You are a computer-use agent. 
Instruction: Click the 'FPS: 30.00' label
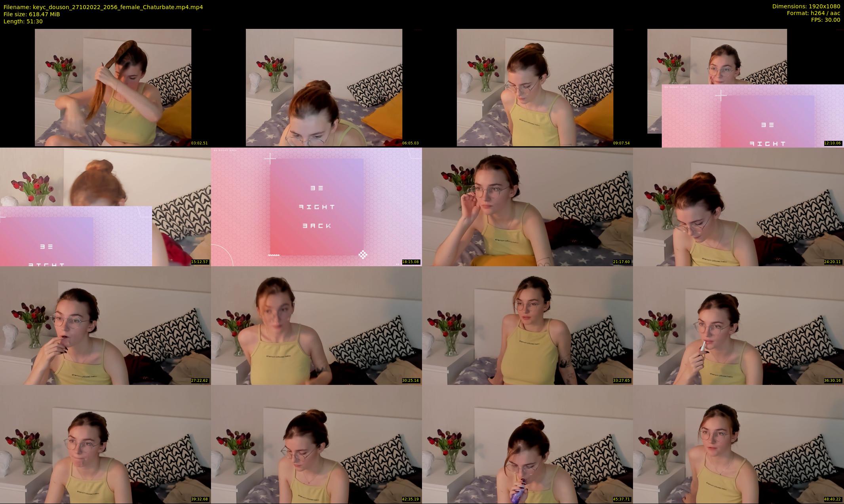click(825, 20)
